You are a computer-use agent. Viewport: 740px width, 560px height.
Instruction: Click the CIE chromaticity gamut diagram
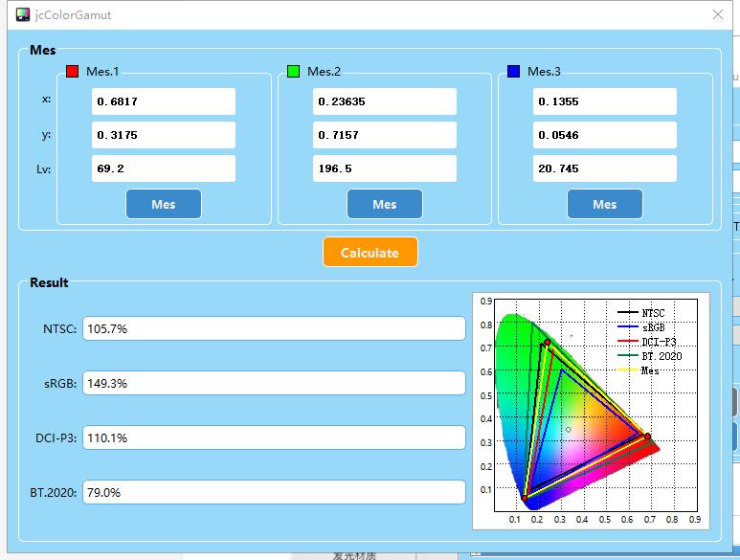(x=591, y=411)
